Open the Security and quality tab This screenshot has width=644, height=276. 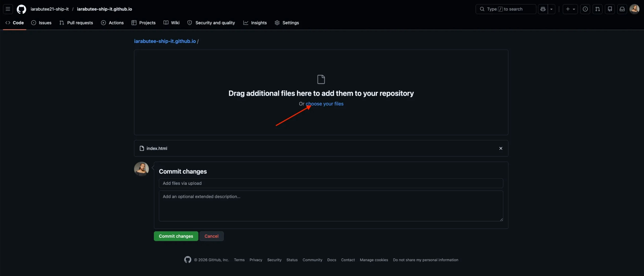(211, 23)
